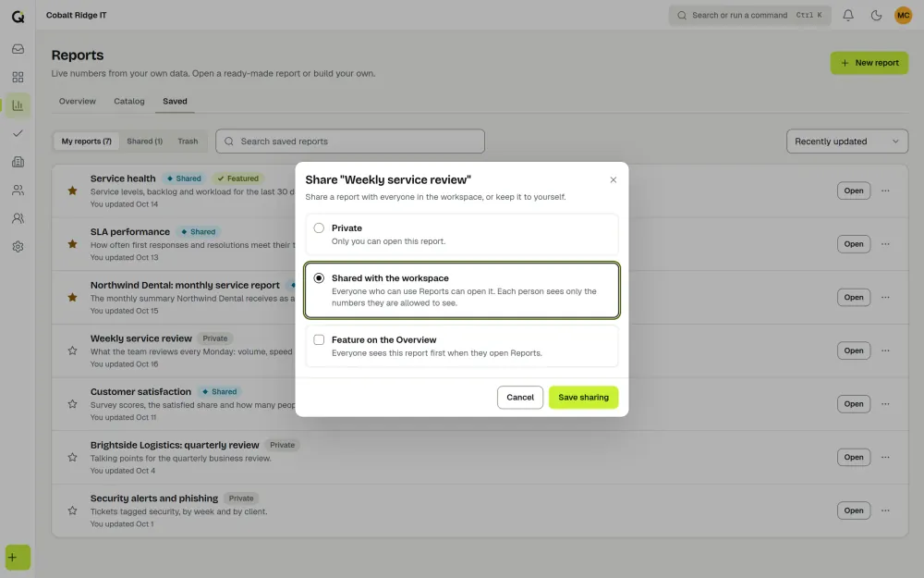Image resolution: width=924 pixels, height=578 pixels.
Task: Click the Featured badge on Service health
Action: (238, 178)
